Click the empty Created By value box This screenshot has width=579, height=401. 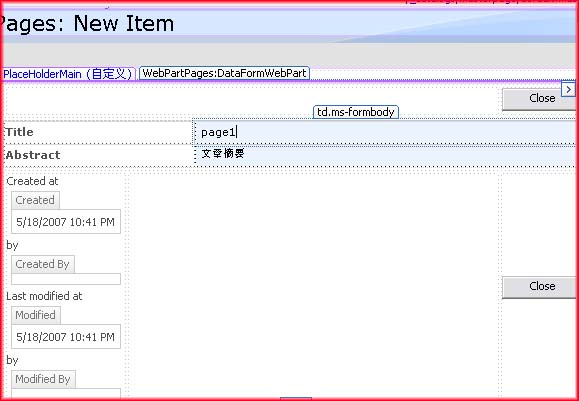click(66, 279)
